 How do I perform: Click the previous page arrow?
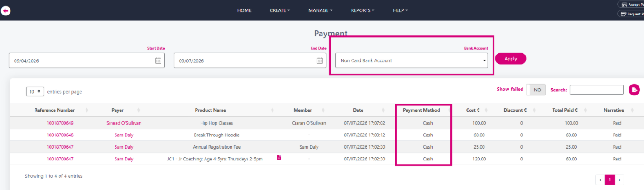click(600, 179)
